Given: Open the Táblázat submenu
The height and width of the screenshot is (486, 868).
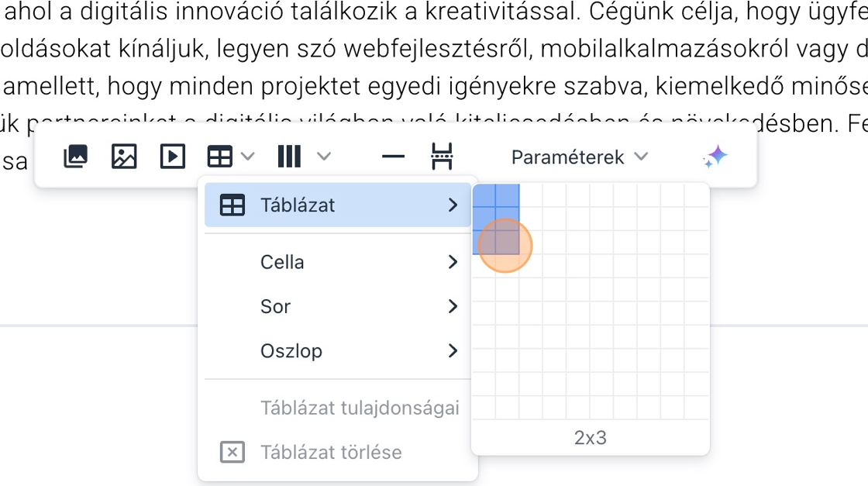Looking at the screenshot, I should tap(338, 205).
